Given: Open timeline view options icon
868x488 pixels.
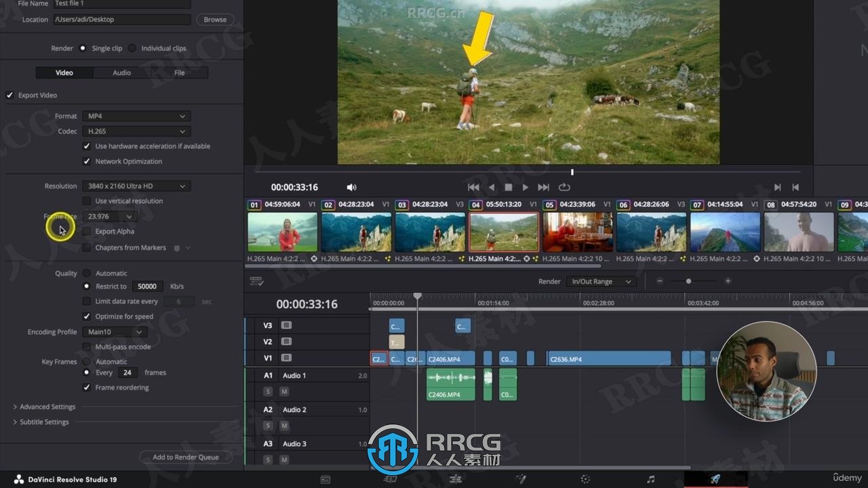Looking at the screenshot, I should pyautogui.click(x=256, y=281).
